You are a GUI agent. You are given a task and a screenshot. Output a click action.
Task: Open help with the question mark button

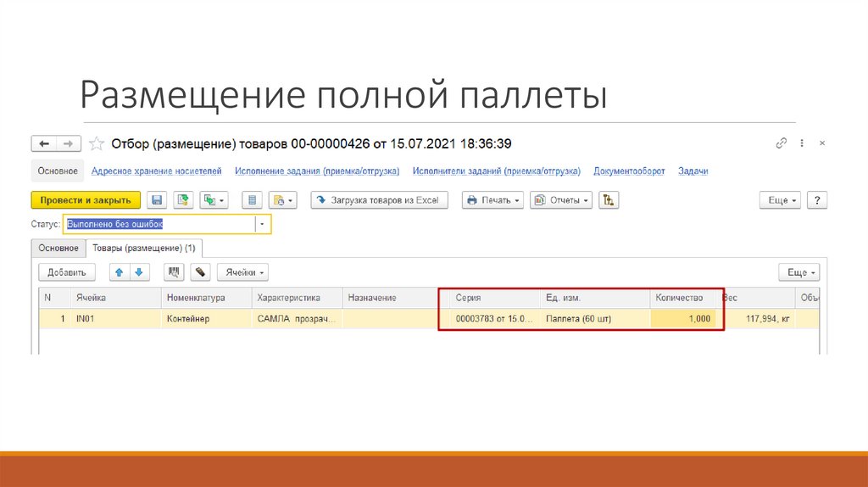coord(817,200)
